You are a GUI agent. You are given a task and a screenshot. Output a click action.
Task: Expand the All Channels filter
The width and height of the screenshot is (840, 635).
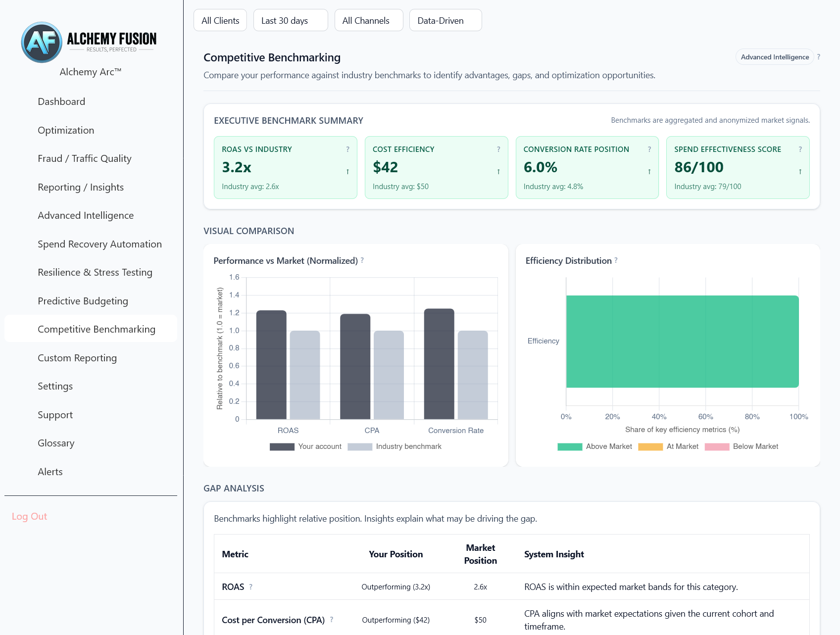[369, 20]
